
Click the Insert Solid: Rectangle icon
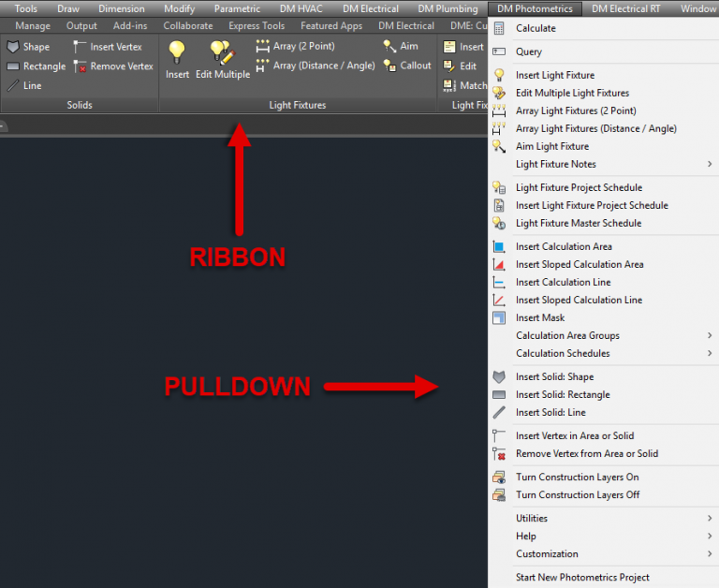pyautogui.click(x=499, y=395)
